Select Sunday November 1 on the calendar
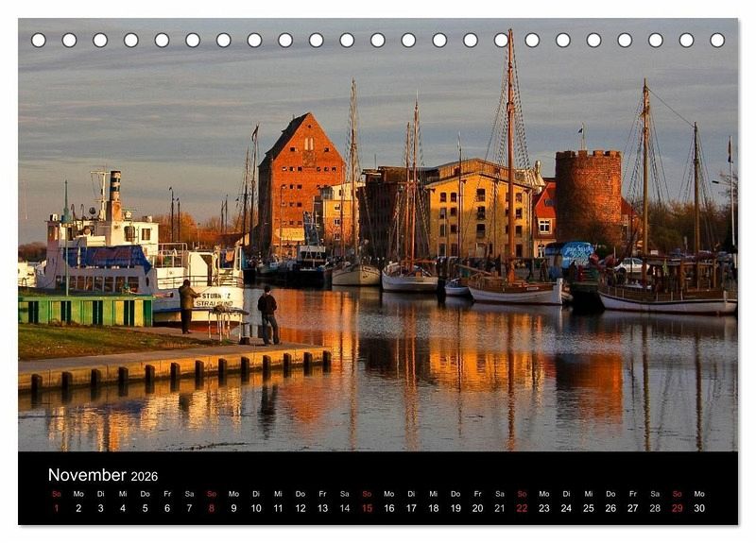 (x=56, y=508)
